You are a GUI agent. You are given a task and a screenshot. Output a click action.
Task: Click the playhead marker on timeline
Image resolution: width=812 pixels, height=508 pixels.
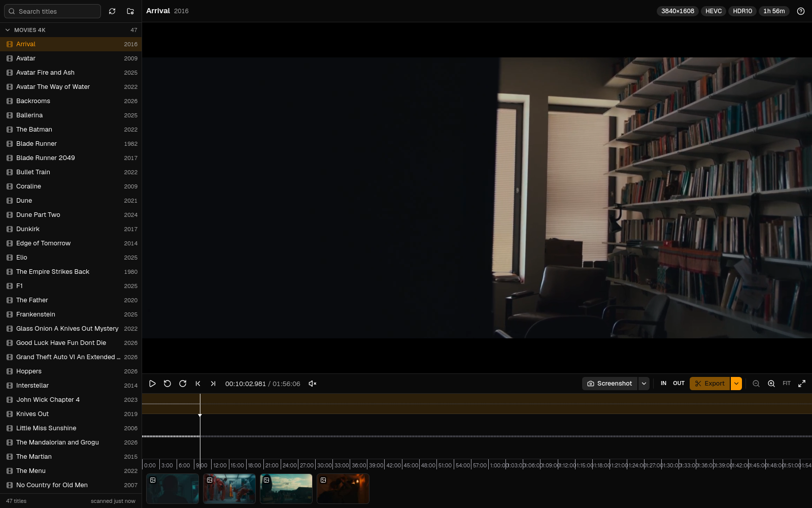pos(200,415)
